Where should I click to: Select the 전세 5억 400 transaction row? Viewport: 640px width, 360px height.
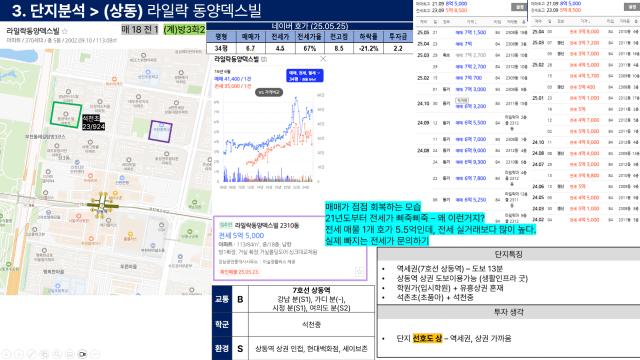pos(585,87)
